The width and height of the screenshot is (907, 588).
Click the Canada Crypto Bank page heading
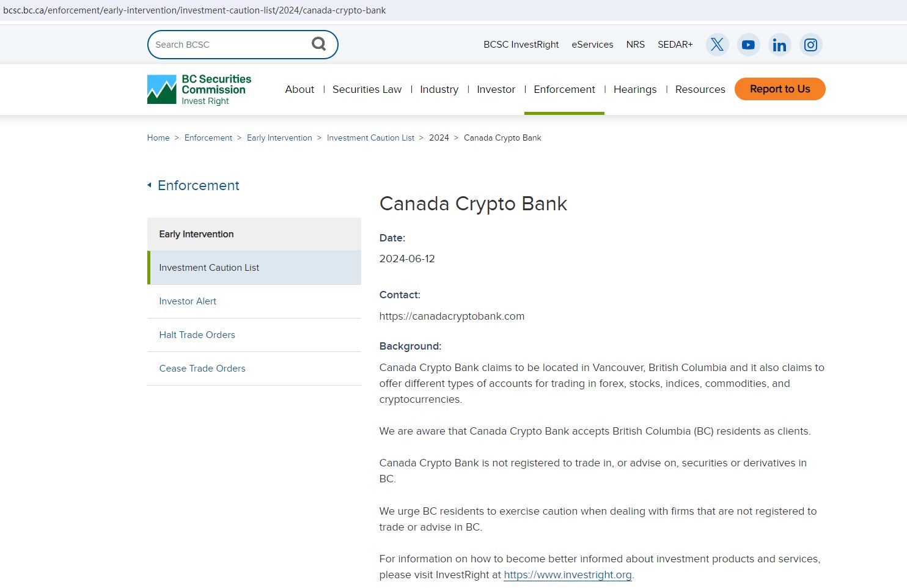[473, 204]
